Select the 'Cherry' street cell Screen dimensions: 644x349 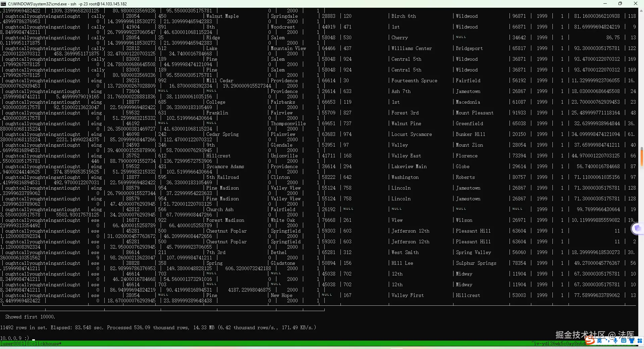pos(399,38)
